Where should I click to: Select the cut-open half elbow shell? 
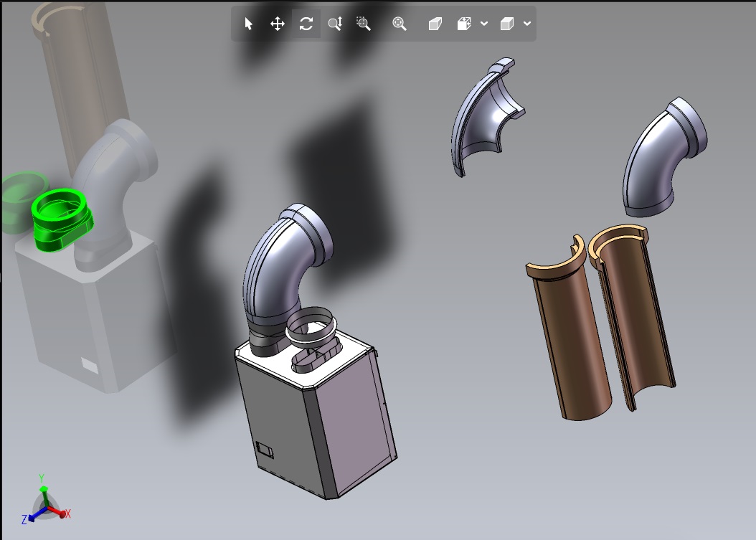pyautogui.click(x=485, y=118)
